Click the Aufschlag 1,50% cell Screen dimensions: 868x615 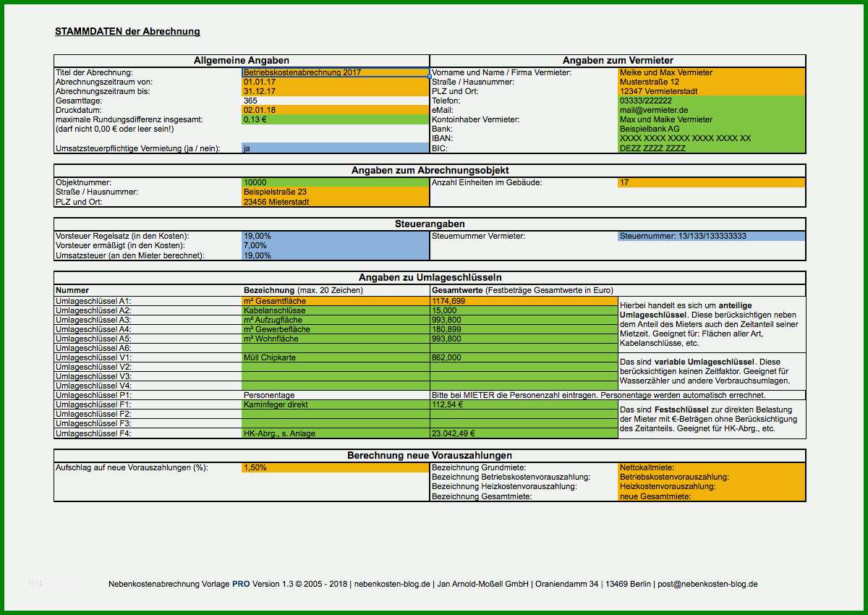pos(336,468)
